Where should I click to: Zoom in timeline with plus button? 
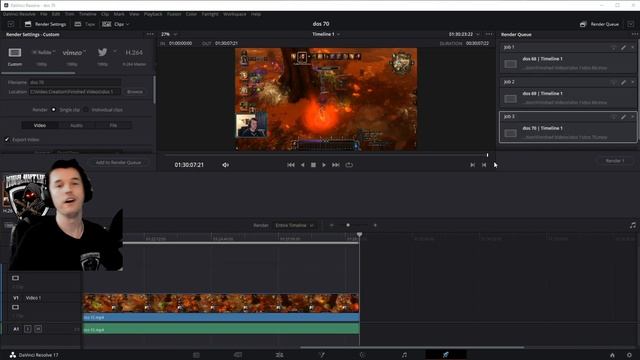[x=375, y=225]
